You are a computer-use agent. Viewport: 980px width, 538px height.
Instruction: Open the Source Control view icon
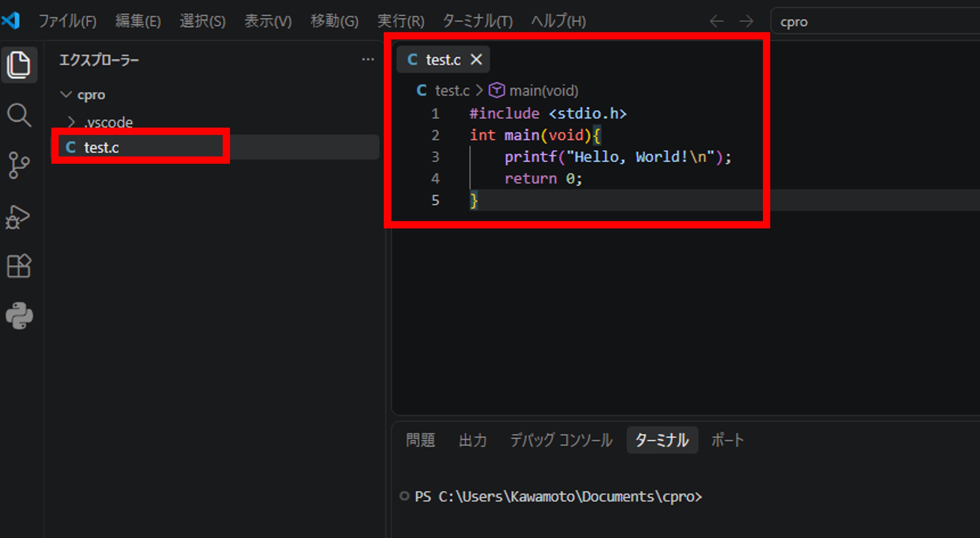[19, 165]
